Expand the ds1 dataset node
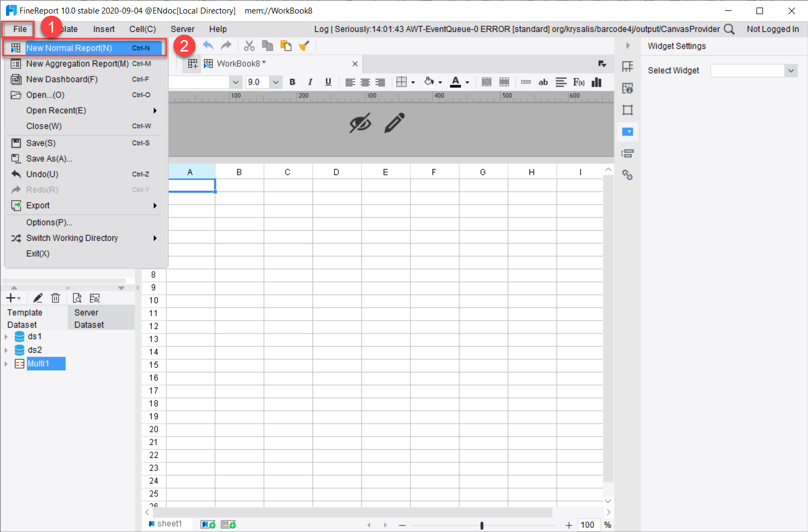Image resolution: width=808 pixels, height=532 pixels. [6, 337]
